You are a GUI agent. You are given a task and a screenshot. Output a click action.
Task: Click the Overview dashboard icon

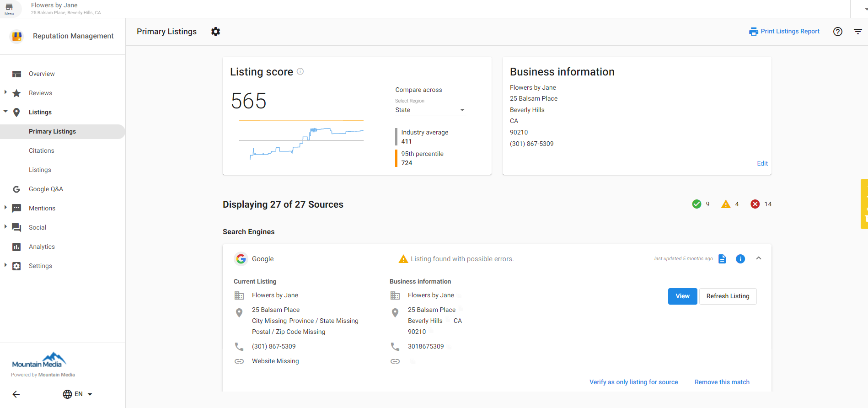(x=16, y=74)
